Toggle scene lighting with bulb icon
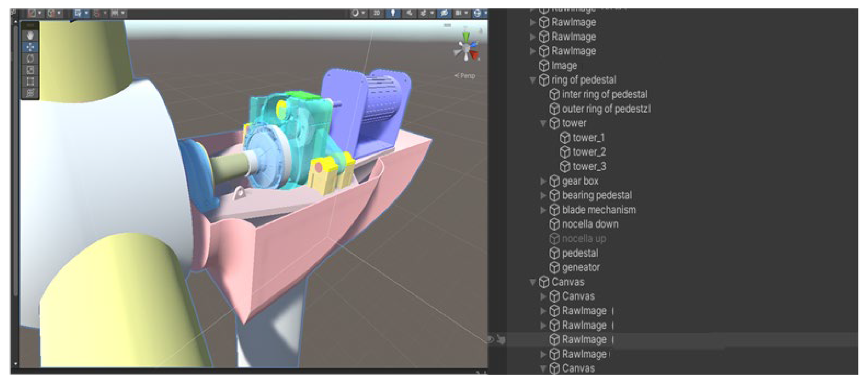Image resolution: width=868 pixels, height=382 pixels. 393,13
